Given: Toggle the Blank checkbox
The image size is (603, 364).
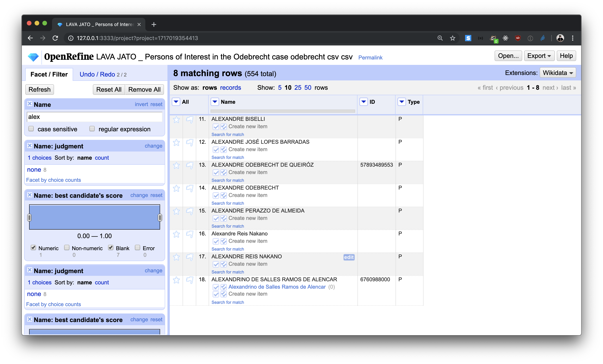Looking at the screenshot, I should click(111, 248).
